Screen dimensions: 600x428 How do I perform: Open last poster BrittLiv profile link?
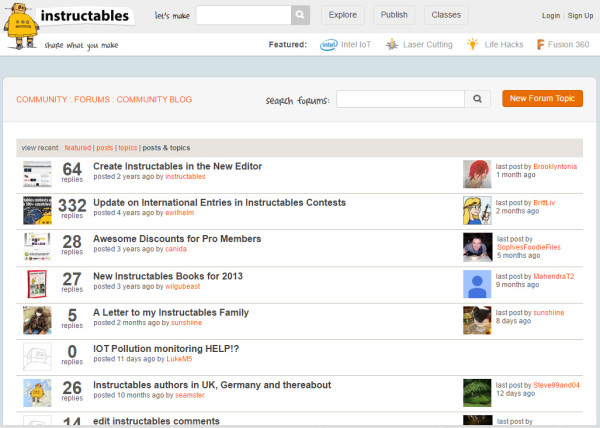(x=544, y=203)
